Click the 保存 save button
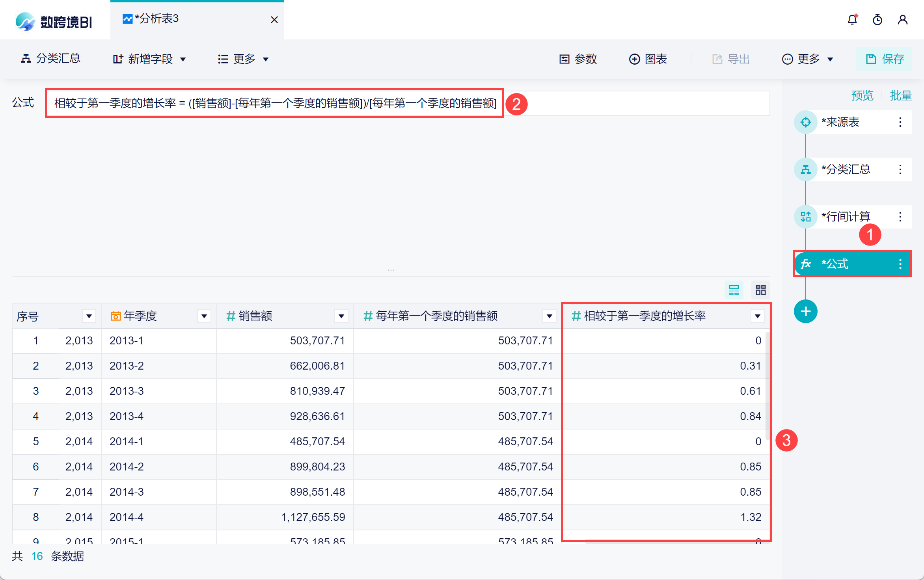 coord(885,59)
